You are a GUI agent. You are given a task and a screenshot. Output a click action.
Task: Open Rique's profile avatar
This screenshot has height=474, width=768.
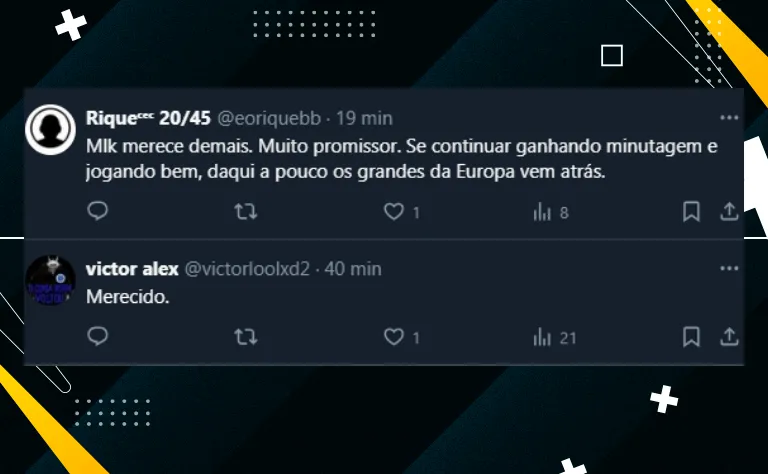[50, 130]
